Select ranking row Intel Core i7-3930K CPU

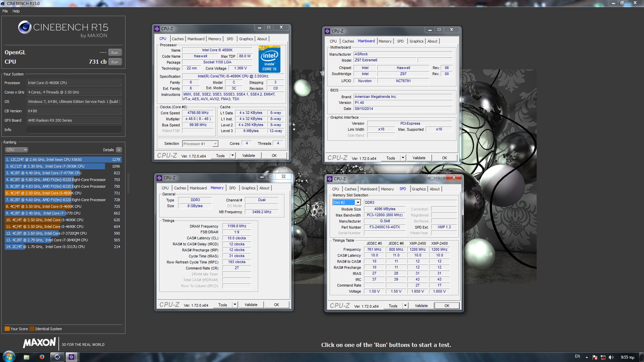[x=63, y=166]
